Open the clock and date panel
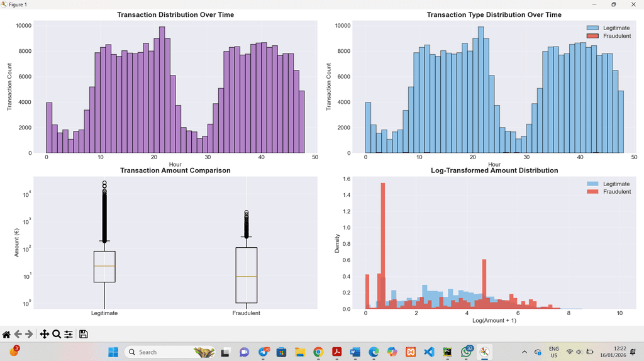Screen dimensions: 644x361 613,352
